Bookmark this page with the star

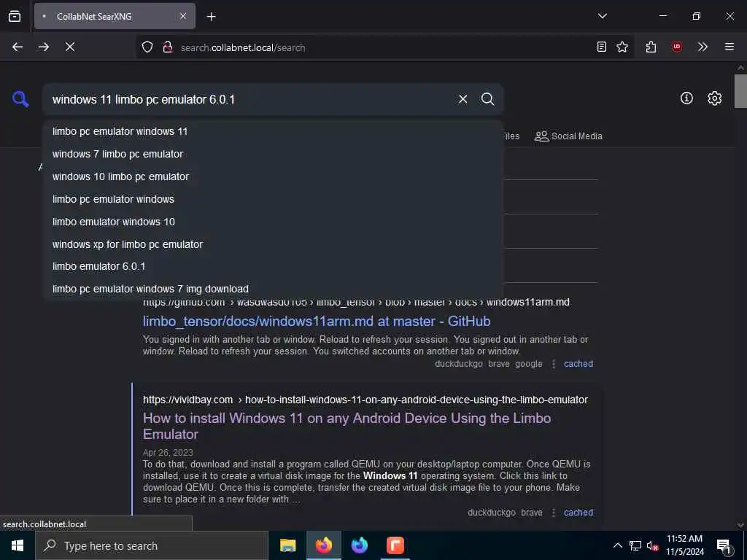[x=622, y=47]
